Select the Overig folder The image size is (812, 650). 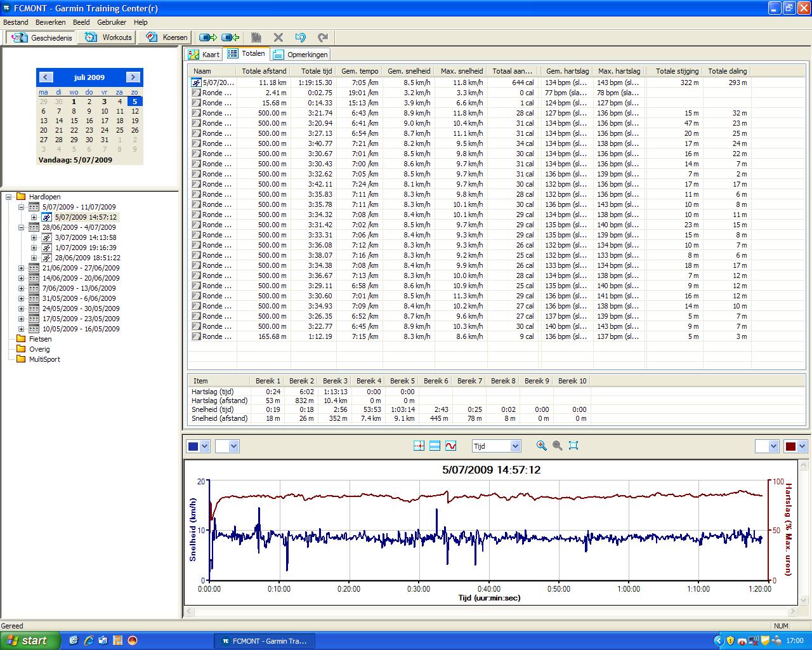click(39, 349)
